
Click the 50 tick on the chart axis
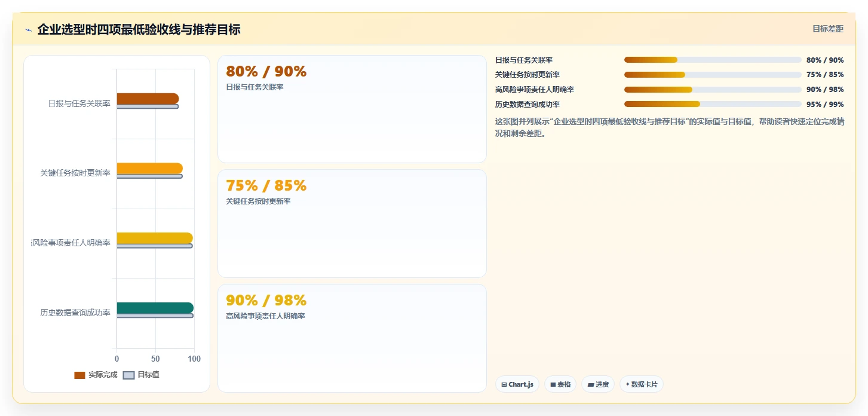pyautogui.click(x=155, y=359)
